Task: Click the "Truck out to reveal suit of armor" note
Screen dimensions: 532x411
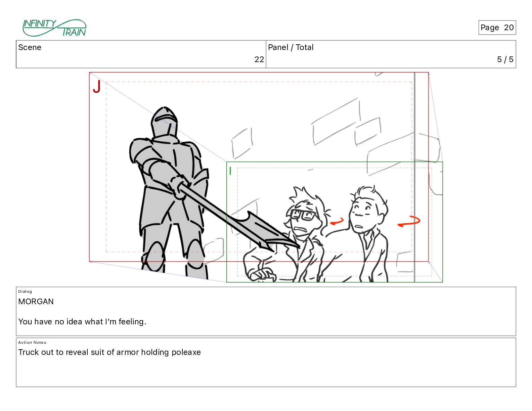Action: point(109,352)
